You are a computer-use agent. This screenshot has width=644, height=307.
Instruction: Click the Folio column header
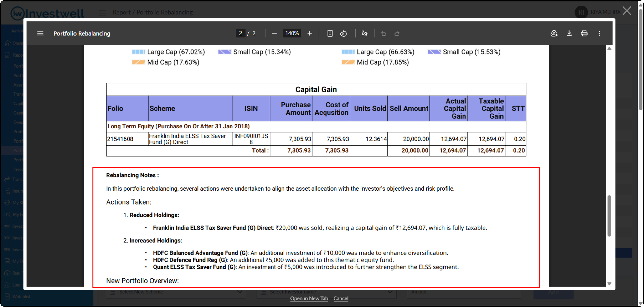pyautogui.click(x=127, y=109)
